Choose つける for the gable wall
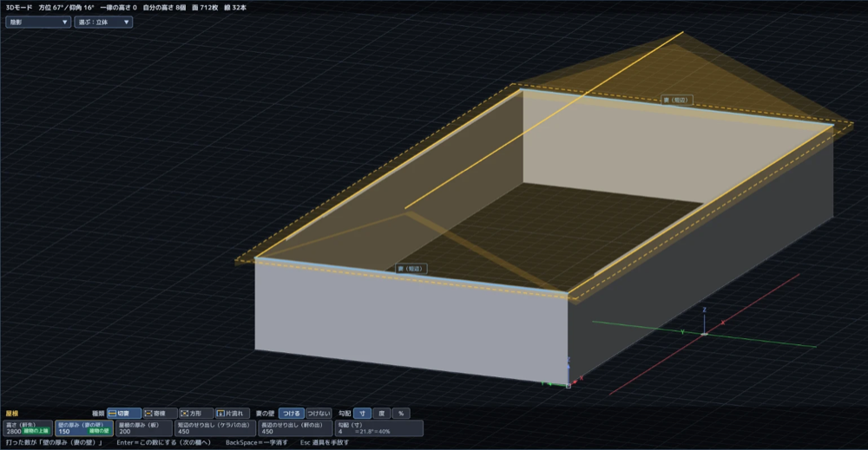Screen dimensions: 868x450 [x=291, y=414]
